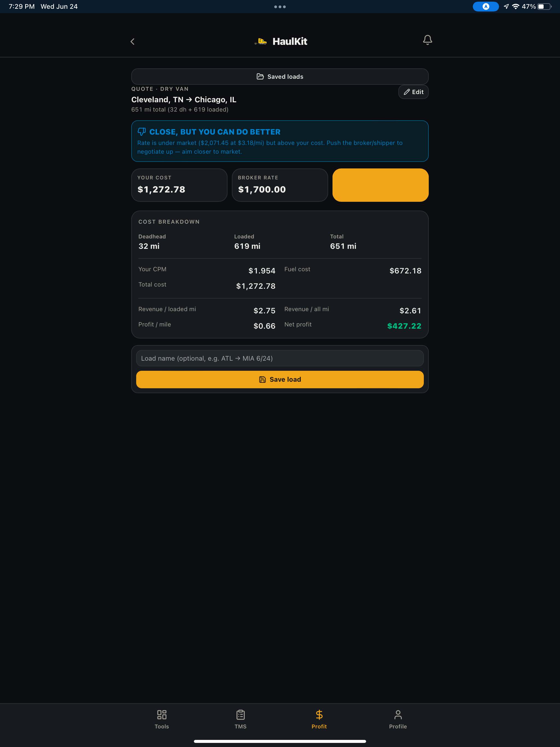Tap Revenue / all mi value $2.61

[410, 310]
